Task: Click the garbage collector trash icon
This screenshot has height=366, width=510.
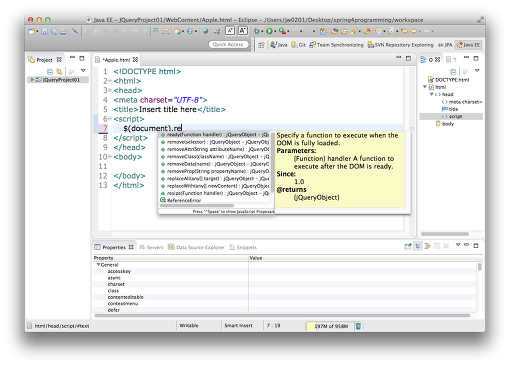Action: coord(358,326)
